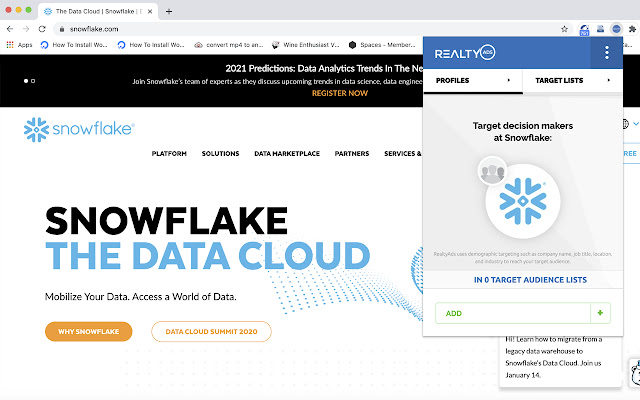Close The Data Cloud browser tab
Screen dimensions: 640x400
coord(150,11)
